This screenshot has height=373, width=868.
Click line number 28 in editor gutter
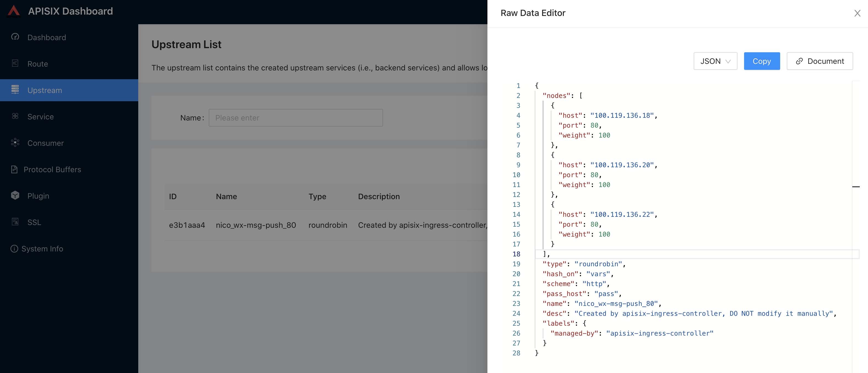[516, 353]
